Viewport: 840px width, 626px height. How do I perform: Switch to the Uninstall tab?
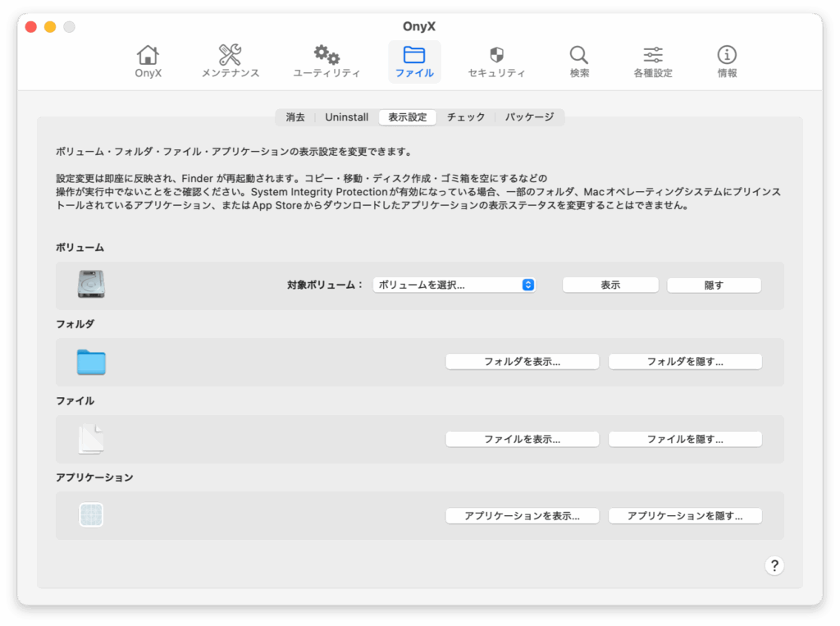pos(346,117)
